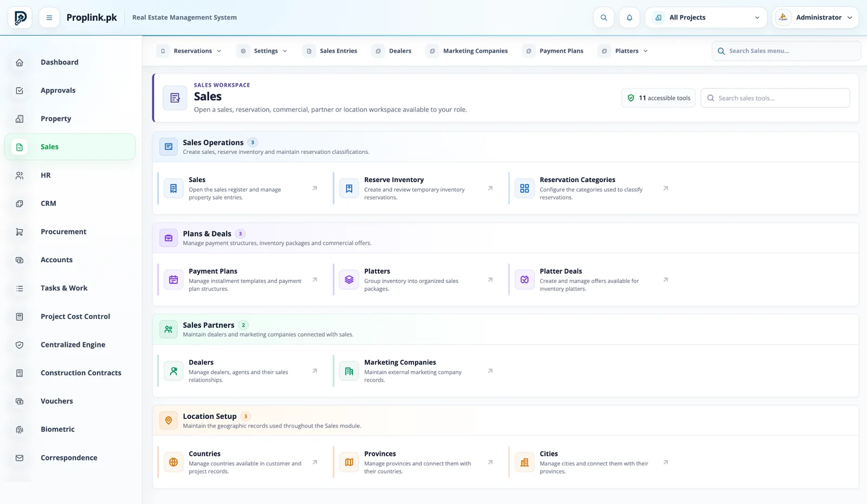Click the Sales Partners section icon
The width and height of the screenshot is (867, 504).
coord(169,329)
